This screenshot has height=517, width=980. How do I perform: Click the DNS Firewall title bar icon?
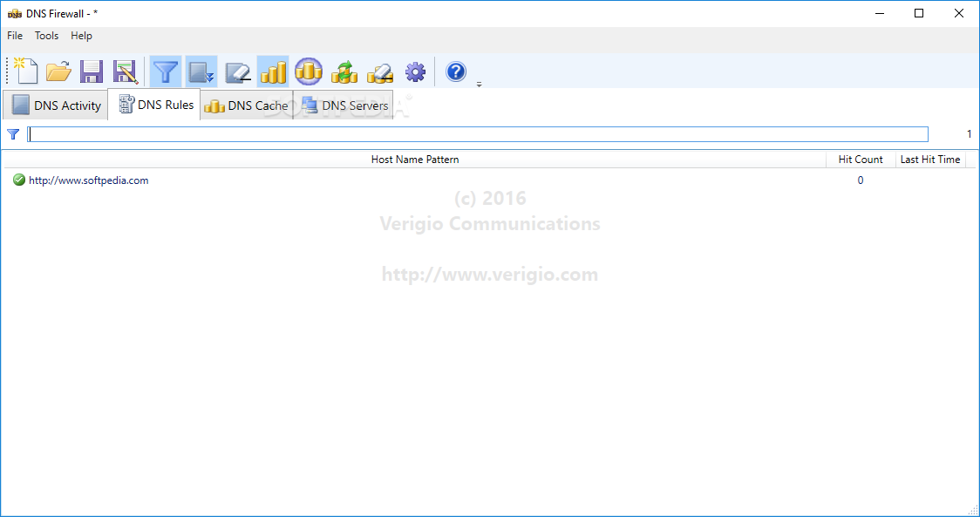tap(14, 14)
